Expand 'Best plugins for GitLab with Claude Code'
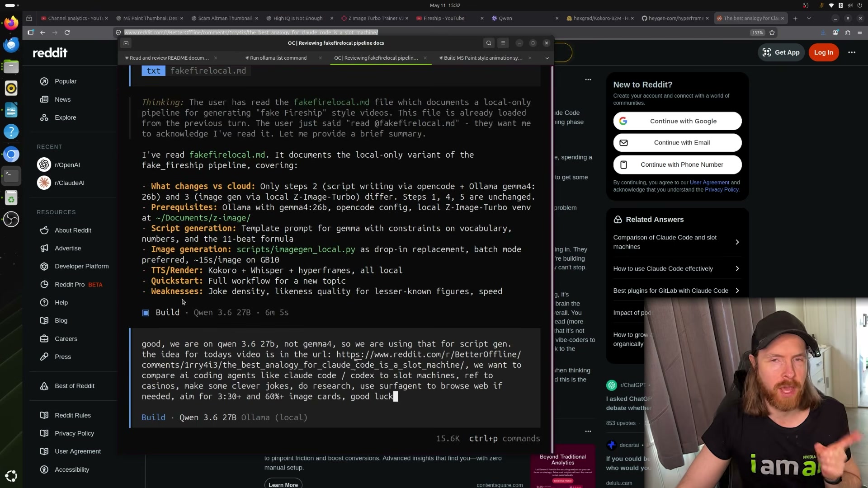This screenshot has height=488, width=868. tap(677, 291)
